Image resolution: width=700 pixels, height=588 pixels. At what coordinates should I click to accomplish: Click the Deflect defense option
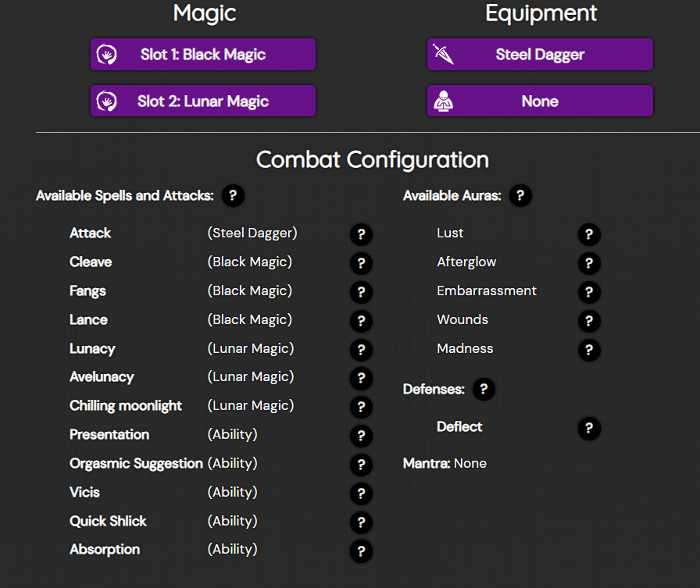(459, 426)
